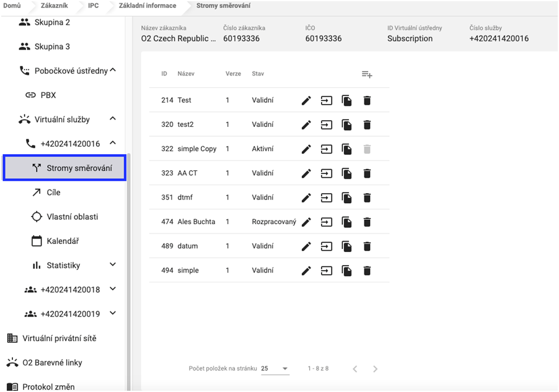
Task: Click the add new routing tree icon
Action: point(367,74)
